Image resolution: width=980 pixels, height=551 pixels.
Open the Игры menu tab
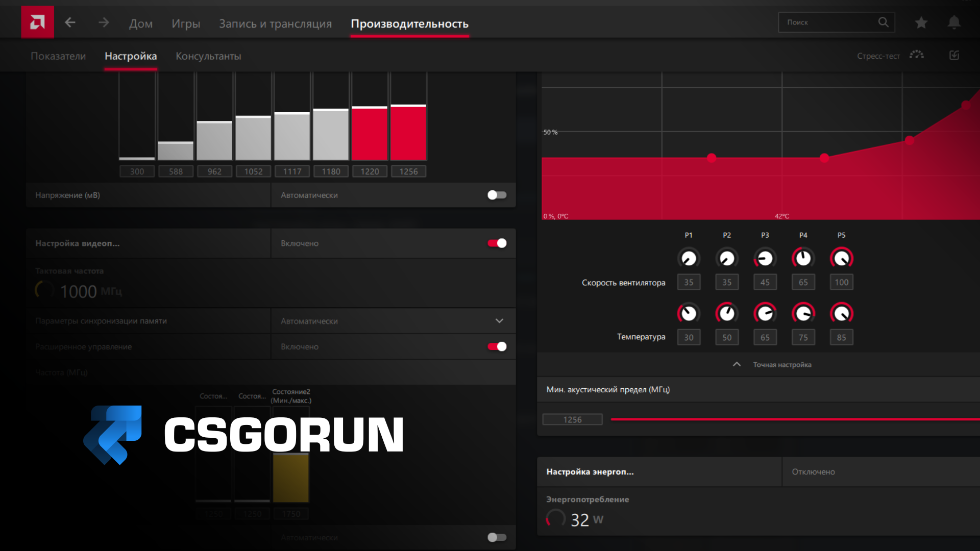pyautogui.click(x=186, y=23)
